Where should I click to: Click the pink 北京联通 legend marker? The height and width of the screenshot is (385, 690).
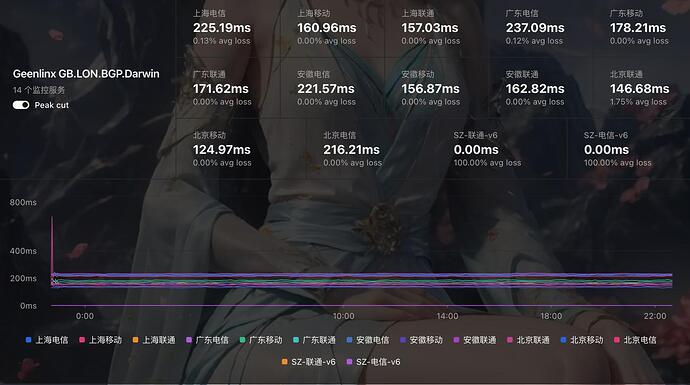click(510, 340)
